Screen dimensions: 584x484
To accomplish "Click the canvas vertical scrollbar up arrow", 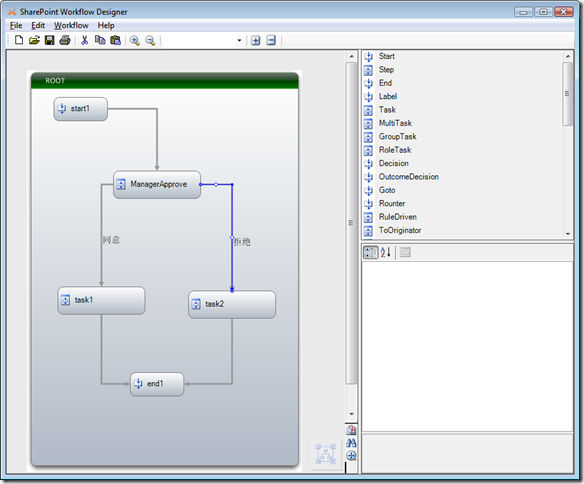I will click(351, 57).
